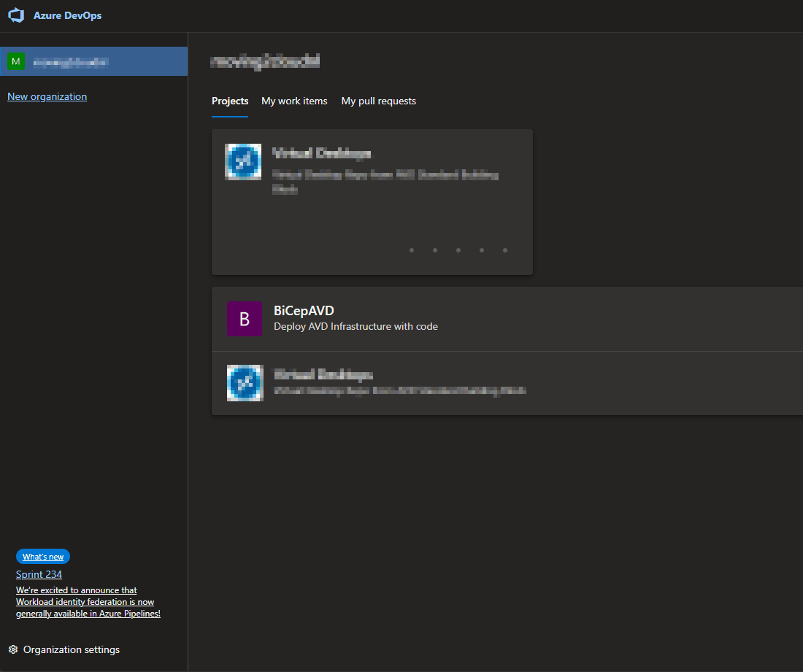Click the project icon in the top card
This screenshot has width=803, height=672.
243,162
